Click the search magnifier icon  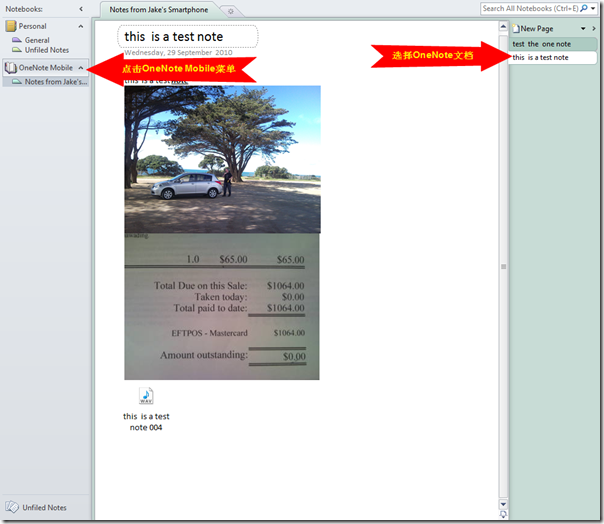click(584, 8)
